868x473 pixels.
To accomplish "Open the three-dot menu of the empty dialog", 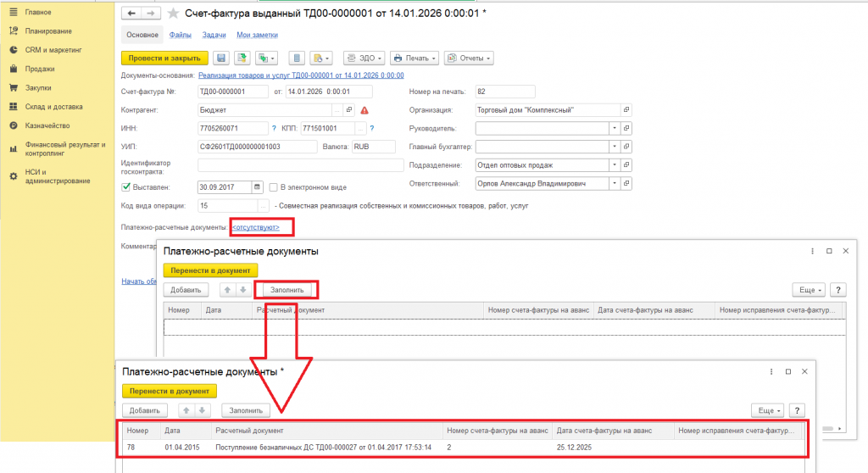I will 812,251.
